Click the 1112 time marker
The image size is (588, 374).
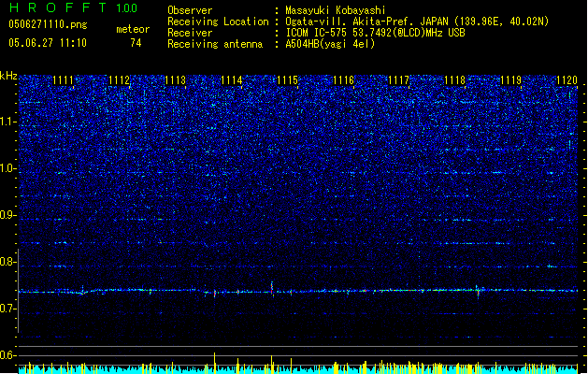(119, 80)
